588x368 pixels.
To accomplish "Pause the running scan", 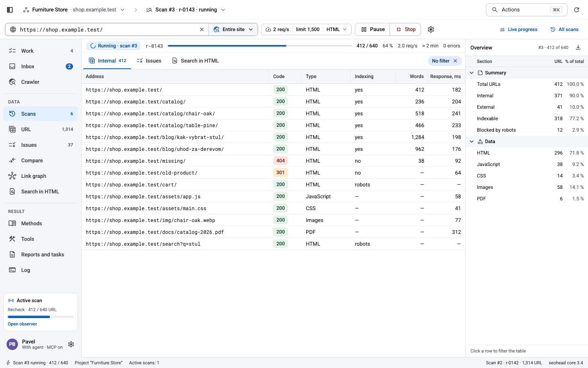I will [x=373, y=29].
